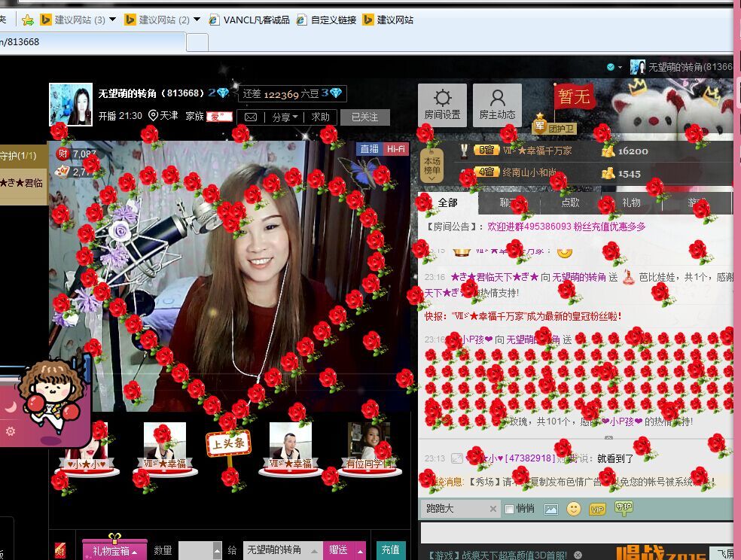Click the moon icon on the pink side panel
Viewport: 741px width, 560px height.
click(11, 407)
